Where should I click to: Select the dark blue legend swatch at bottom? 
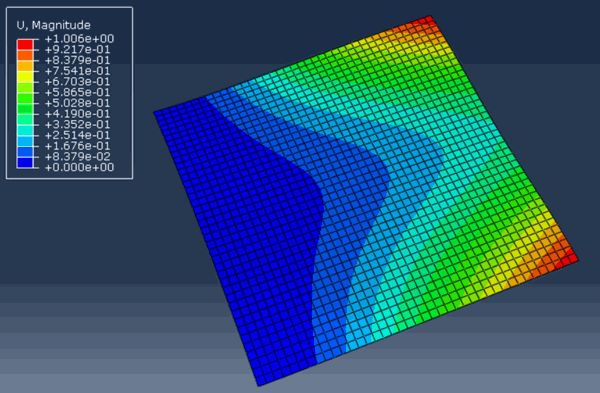25,162
